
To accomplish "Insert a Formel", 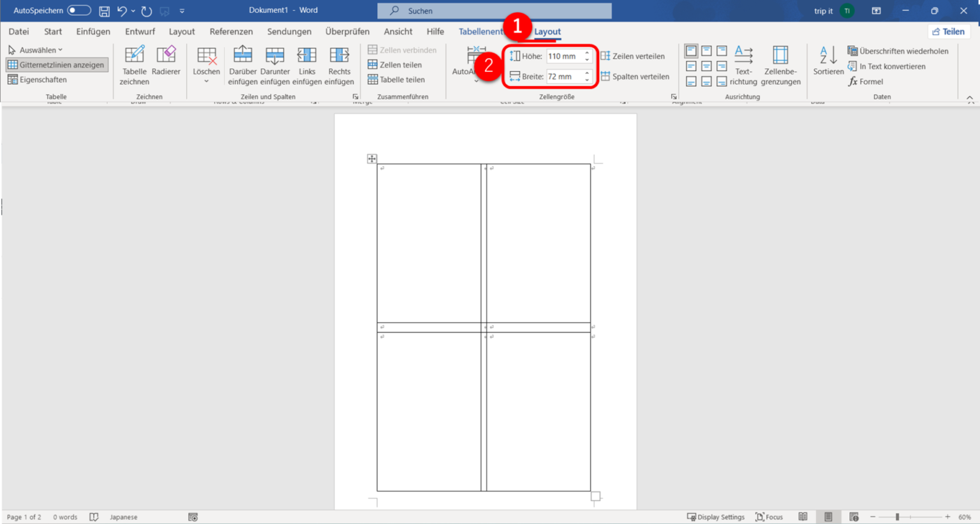I will click(866, 82).
